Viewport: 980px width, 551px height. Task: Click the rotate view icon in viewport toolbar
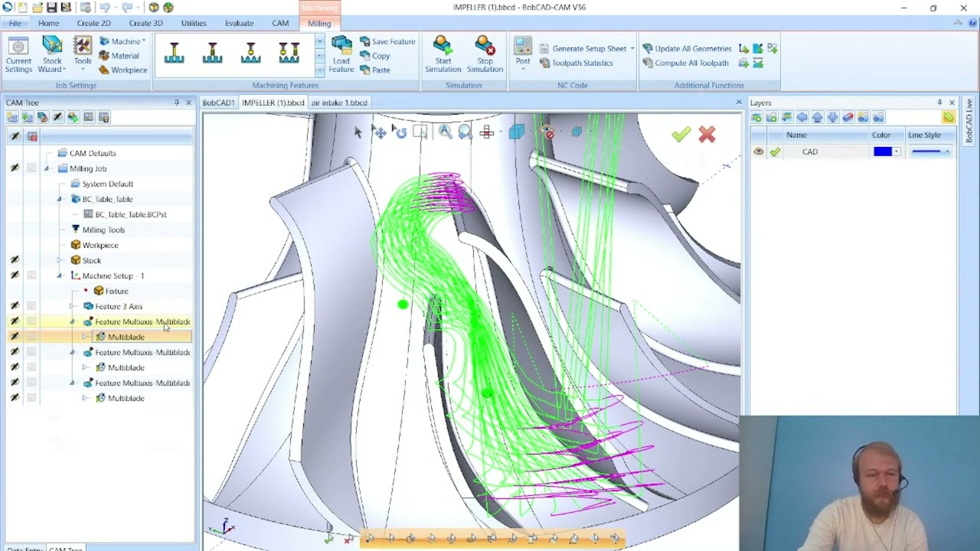(x=400, y=132)
